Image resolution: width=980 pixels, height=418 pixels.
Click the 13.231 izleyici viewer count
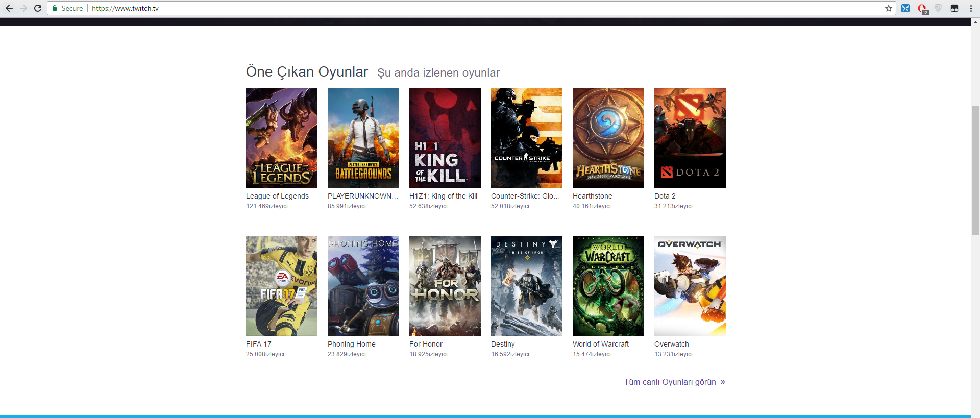pos(673,354)
